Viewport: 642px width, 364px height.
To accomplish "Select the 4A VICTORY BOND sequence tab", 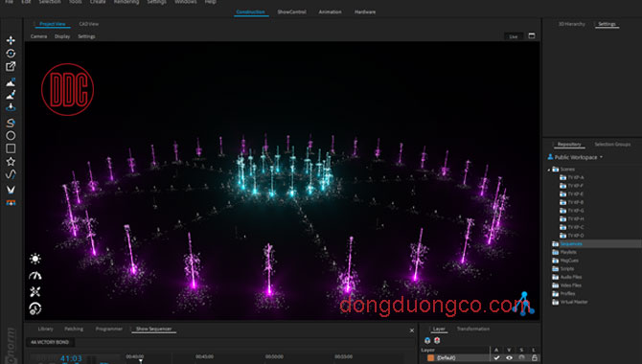I will [x=50, y=342].
